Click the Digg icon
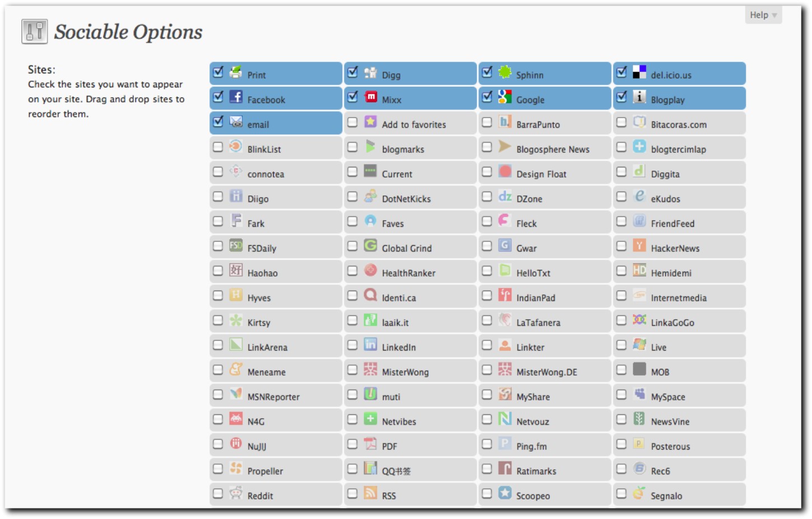The height and width of the screenshot is (519, 812). 371,72
